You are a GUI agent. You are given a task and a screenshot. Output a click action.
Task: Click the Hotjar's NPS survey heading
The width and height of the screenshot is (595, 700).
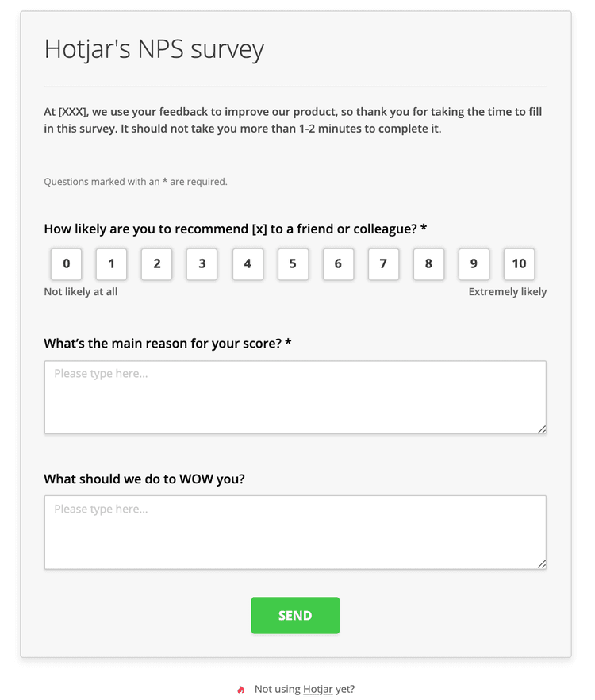click(x=154, y=49)
